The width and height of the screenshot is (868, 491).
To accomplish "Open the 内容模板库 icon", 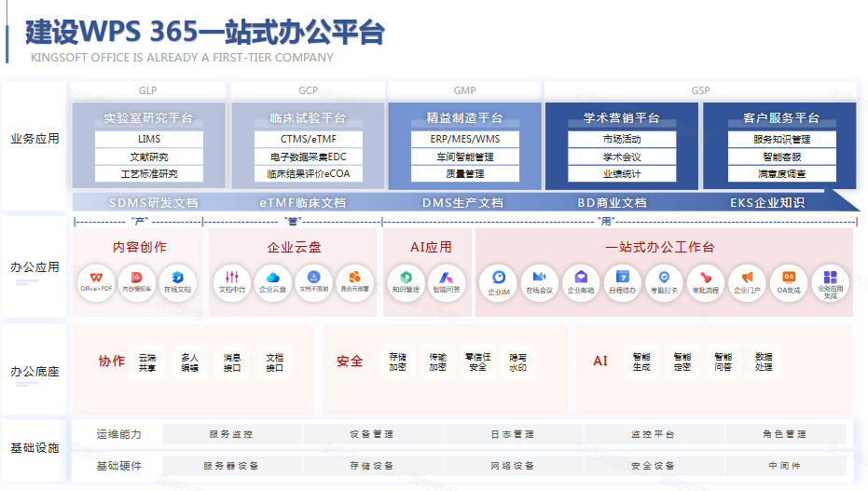I will 137,282.
